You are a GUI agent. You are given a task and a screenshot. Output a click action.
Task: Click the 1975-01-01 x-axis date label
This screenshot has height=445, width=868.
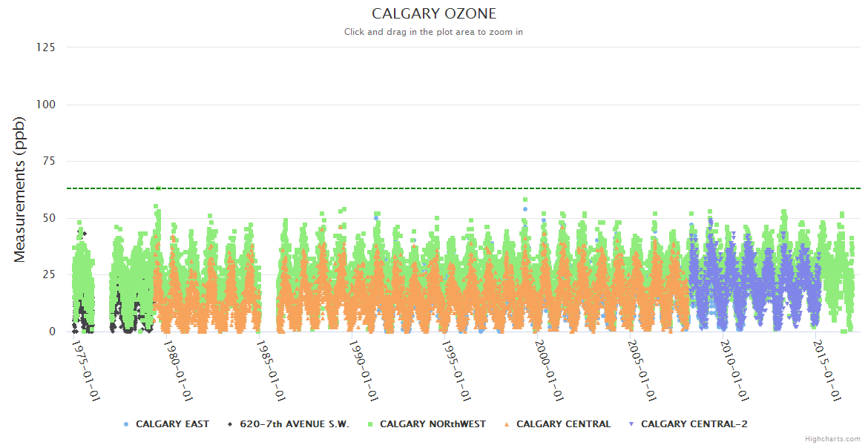coord(87,371)
